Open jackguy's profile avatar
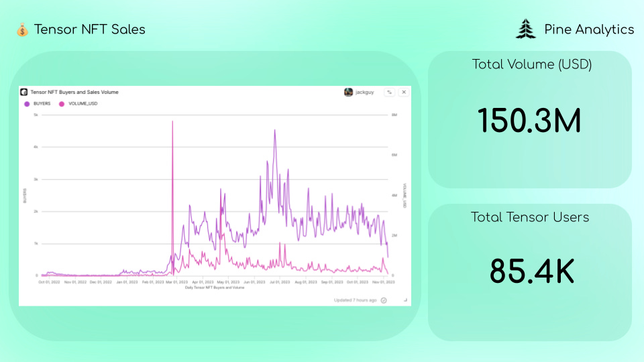The height and width of the screenshot is (362, 644). tap(348, 92)
